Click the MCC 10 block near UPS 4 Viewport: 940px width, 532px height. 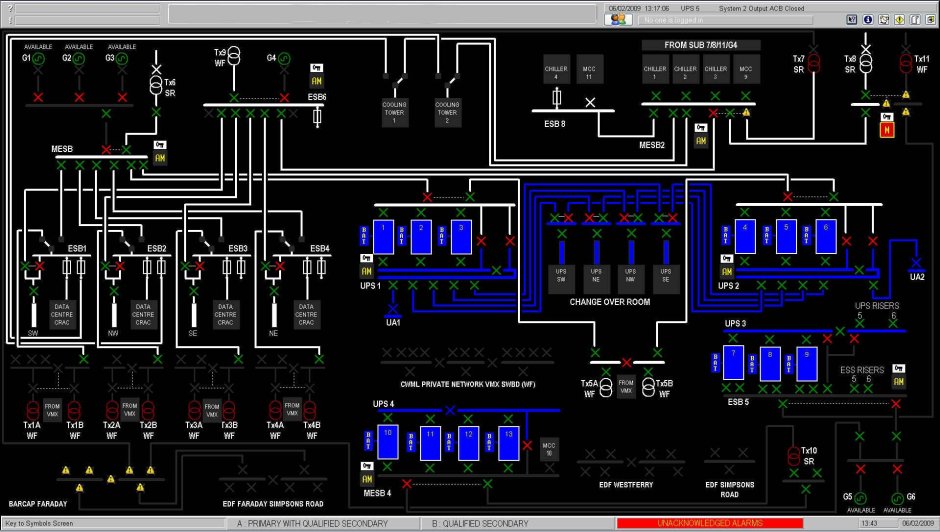549,449
